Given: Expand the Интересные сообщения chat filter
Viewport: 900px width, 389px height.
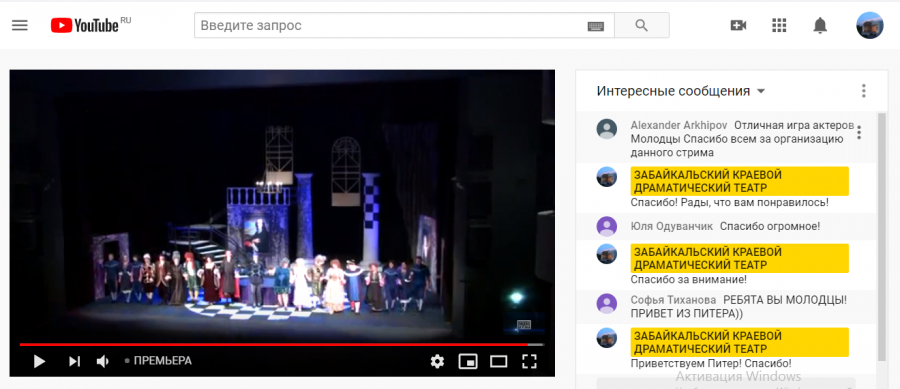Looking at the screenshot, I should (681, 91).
